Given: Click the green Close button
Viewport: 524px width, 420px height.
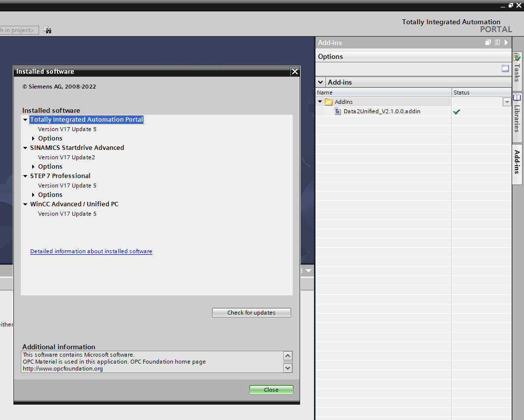Looking at the screenshot, I should (x=271, y=390).
